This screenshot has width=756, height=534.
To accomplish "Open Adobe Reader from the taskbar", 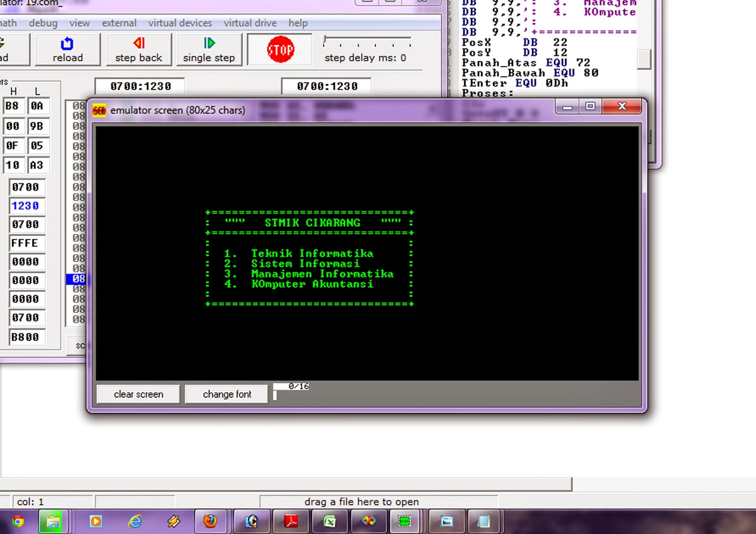I will tap(290, 521).
